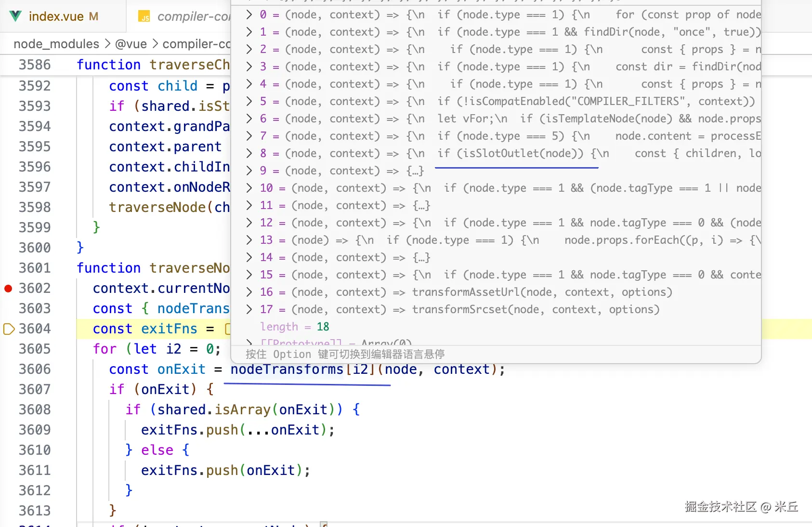Click the current-execution arrow marker at line 3604
The width and height of the screenshot is (812, 527).
9,329
